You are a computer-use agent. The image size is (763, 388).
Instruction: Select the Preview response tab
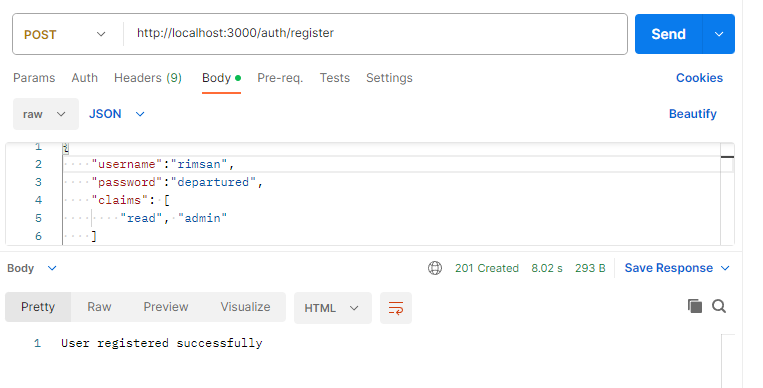pos(166,307)
